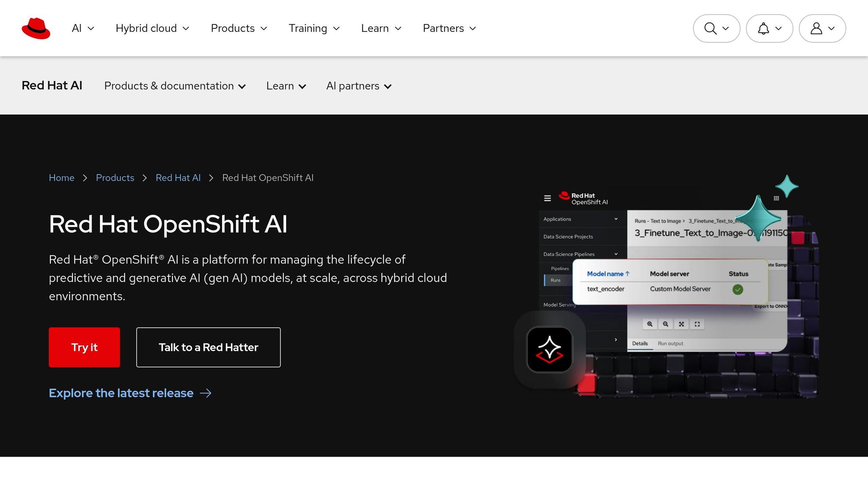Open the Partners menu item

[449, 28]
